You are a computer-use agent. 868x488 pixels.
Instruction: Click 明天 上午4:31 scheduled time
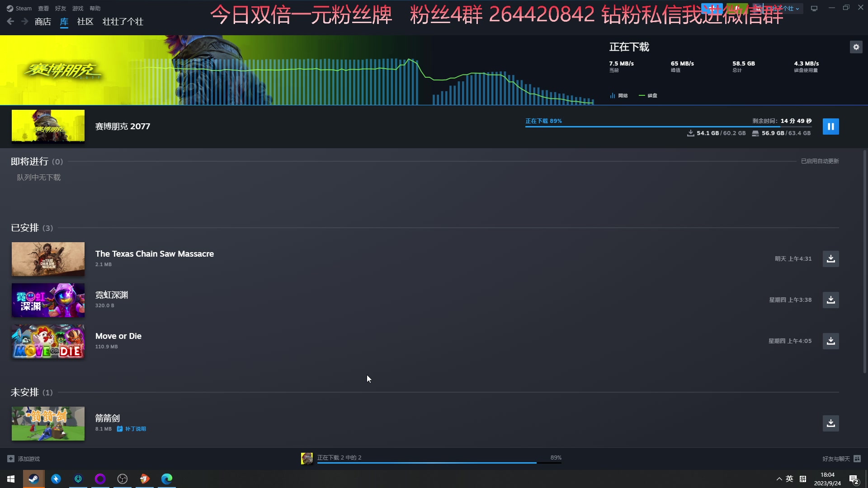coord(793,259)
